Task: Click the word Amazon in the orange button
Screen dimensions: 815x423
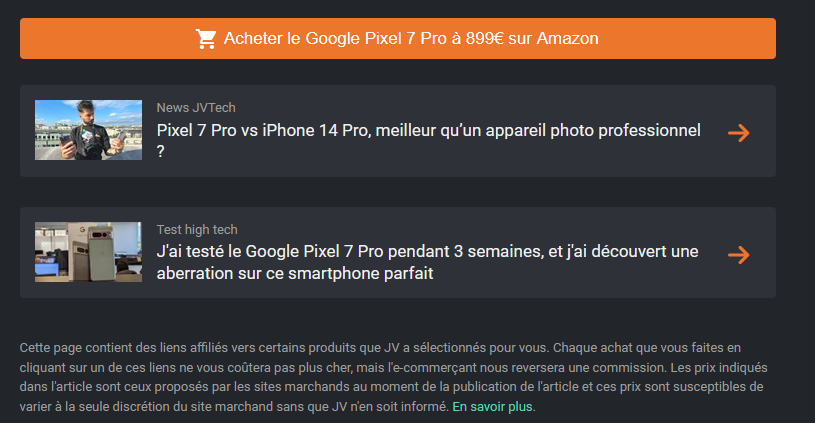Action: tap(567, 39)
